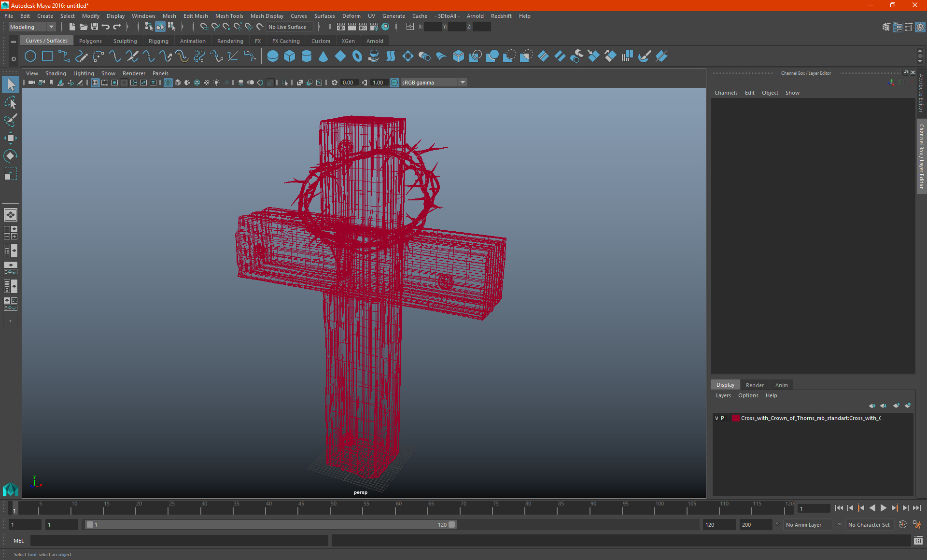
Task: Activate the Paint Selection tool
Action: (11, 120)
